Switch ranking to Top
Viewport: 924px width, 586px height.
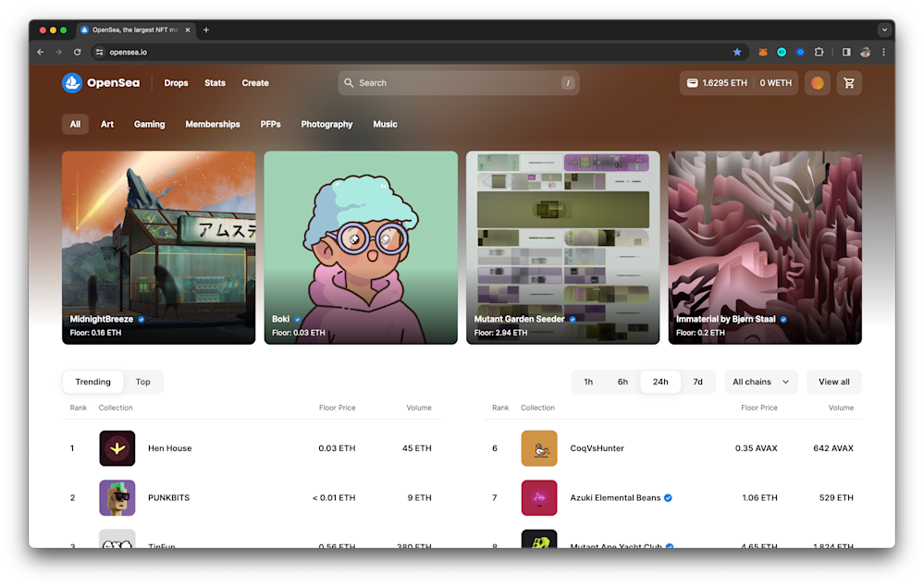point(143,382)
